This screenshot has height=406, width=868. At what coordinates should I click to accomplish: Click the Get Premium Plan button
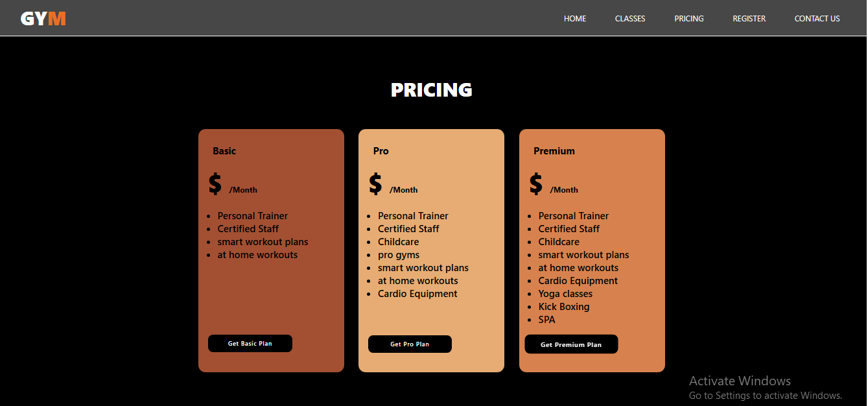(x=571, y=344)
